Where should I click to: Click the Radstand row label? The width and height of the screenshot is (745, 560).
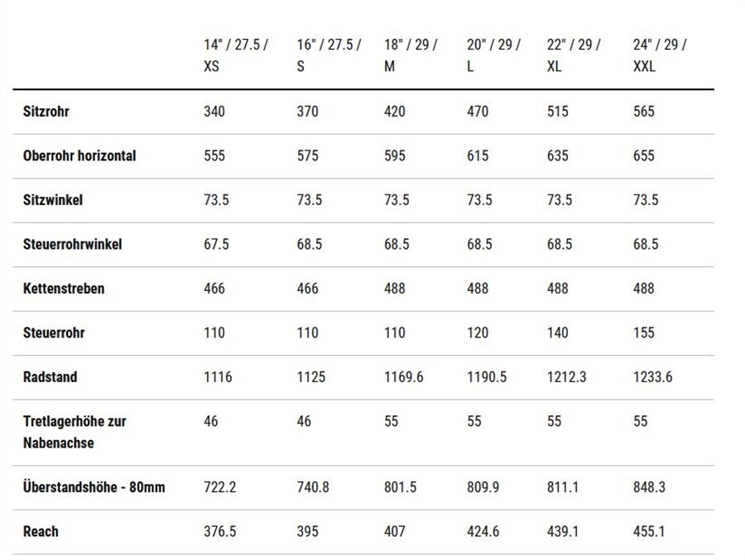point(50,377)
